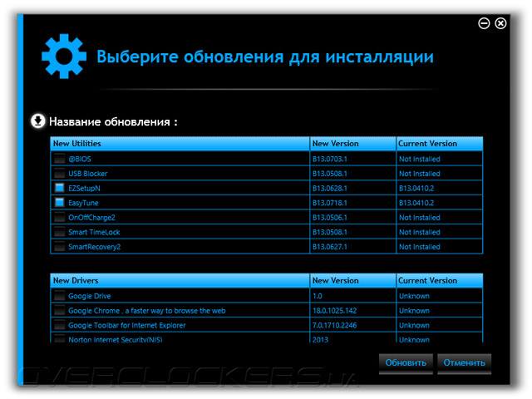The height and width of the screenshot is (399, 532).
Task: Click version 18.0.1025.142 of Google Chrome
Action: click(334, 310)
